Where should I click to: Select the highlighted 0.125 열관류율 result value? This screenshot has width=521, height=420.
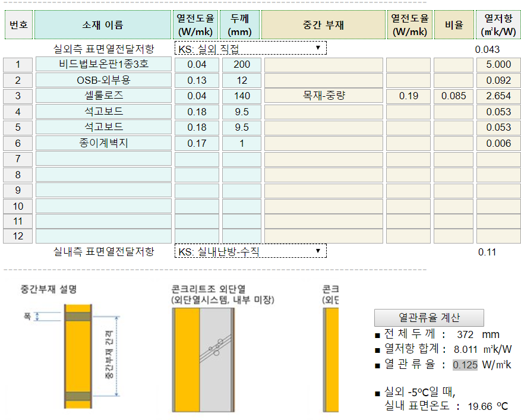[x=465, y=365]
